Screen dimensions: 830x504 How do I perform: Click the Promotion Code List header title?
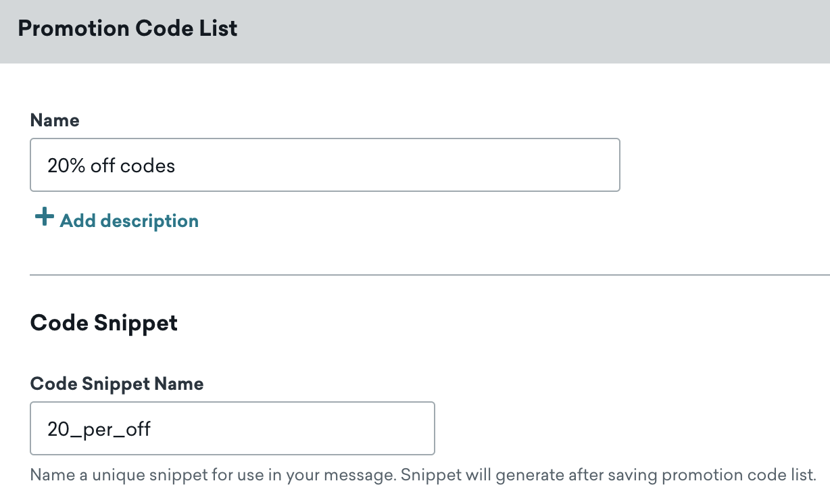128,29
